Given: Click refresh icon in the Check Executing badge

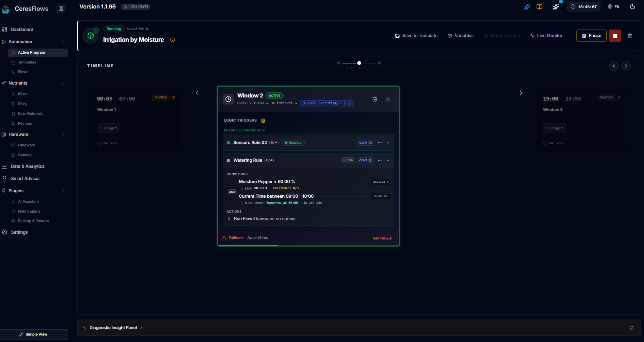Looking at the screenshot, I should point(349,103).
